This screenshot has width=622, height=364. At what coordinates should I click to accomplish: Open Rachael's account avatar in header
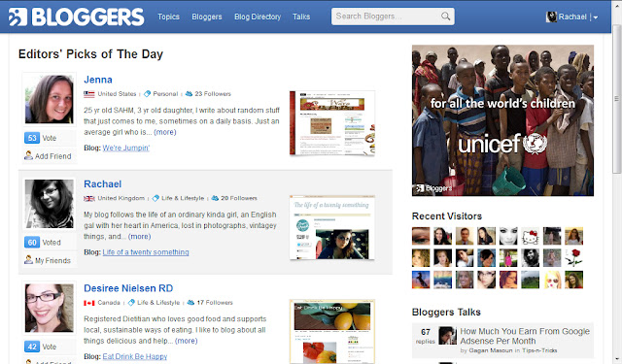point(551,17)
